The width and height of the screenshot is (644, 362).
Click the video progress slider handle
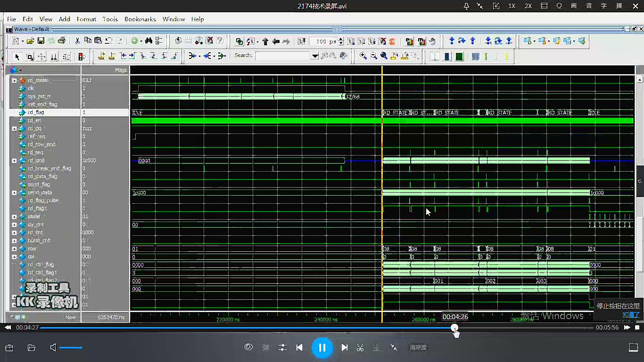[454, 328]
